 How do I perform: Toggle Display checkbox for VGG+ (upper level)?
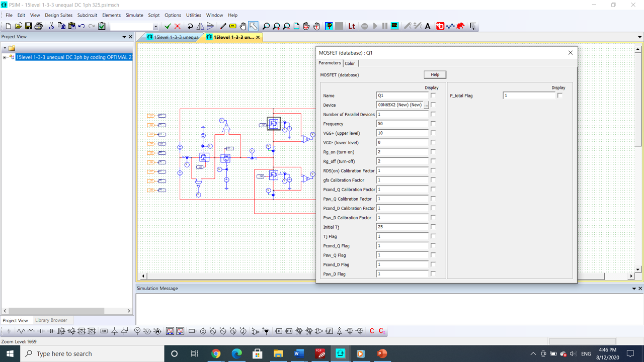(433, 133)
